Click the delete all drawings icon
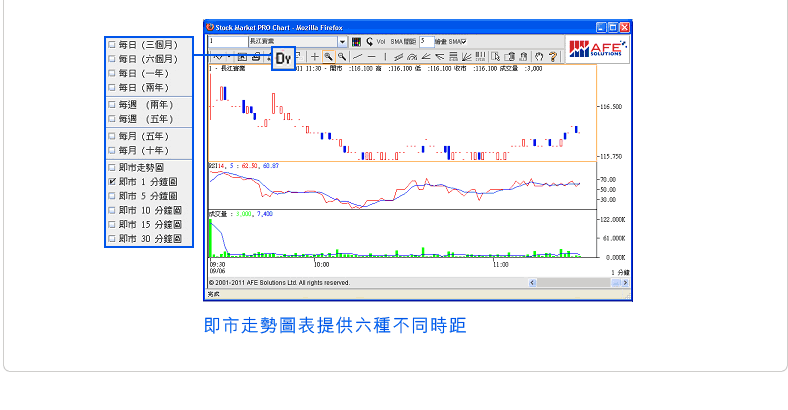788x410 pixels. [x=523, y=57]
